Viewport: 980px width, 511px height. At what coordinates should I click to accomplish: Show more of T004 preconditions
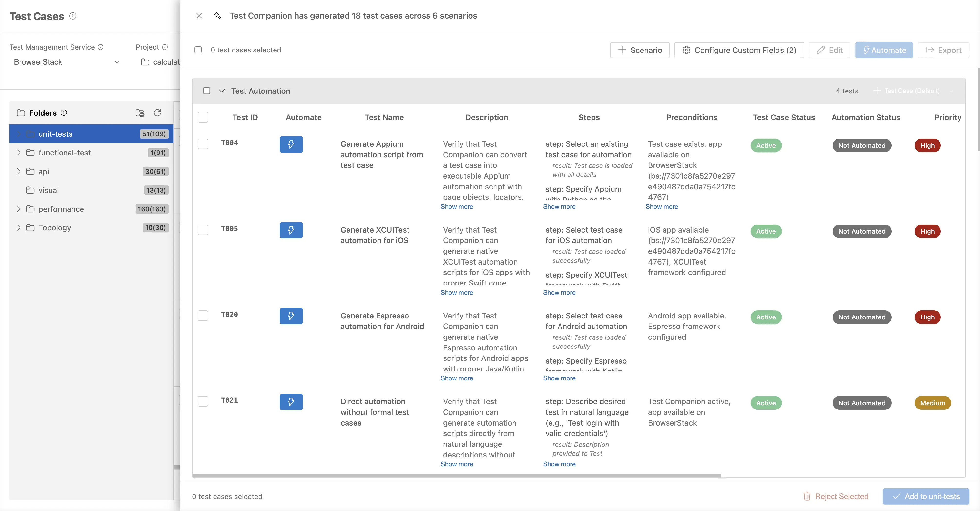coord(662,207)
